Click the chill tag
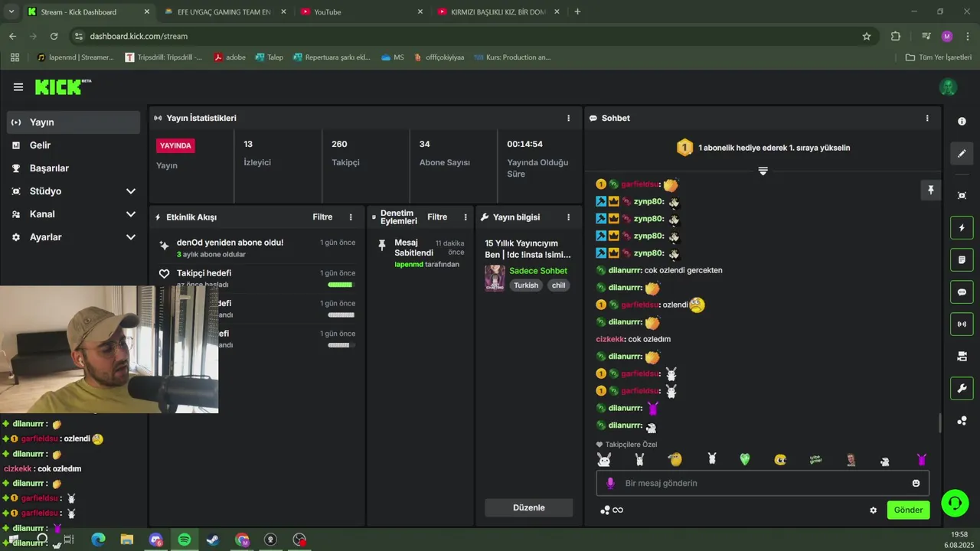 coord(559,285)
